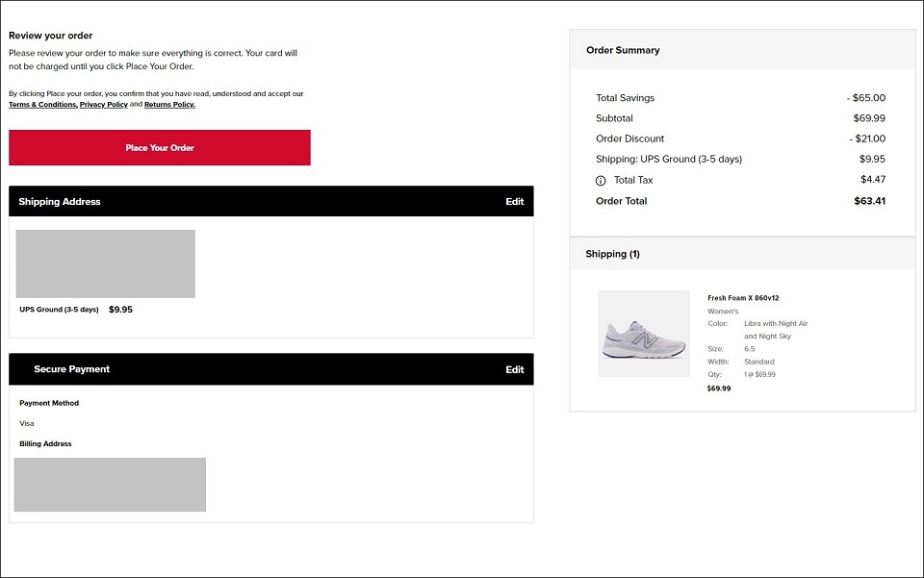Screen dimensions: 924x578
Task: Click the Size value 6.5
Action: 749,349
